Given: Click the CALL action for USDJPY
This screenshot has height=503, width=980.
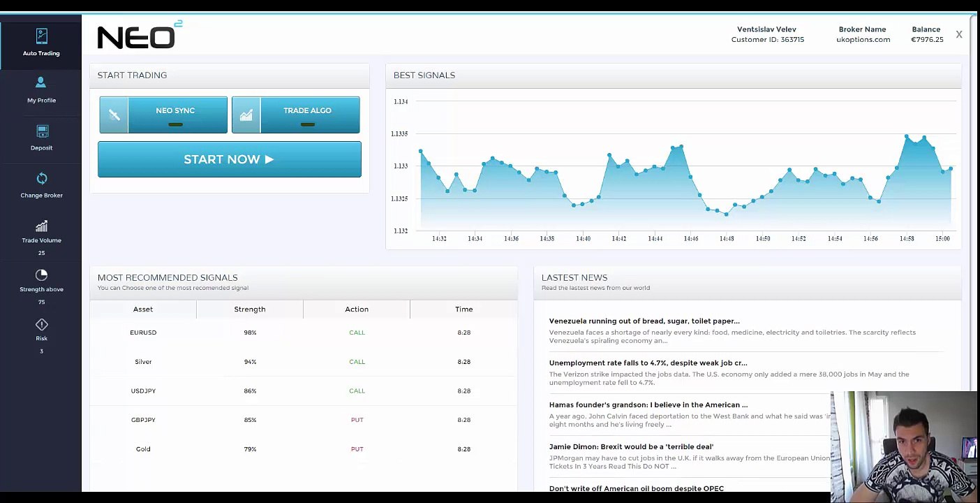Looking at the screenshot, I should coord(357,391).
